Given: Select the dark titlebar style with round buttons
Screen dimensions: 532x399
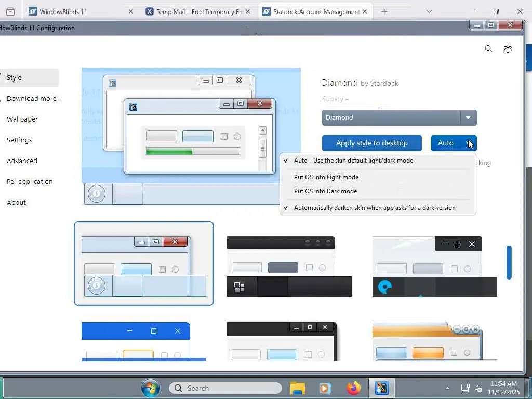Looking at the screenshot, I should tap(289, 267).
